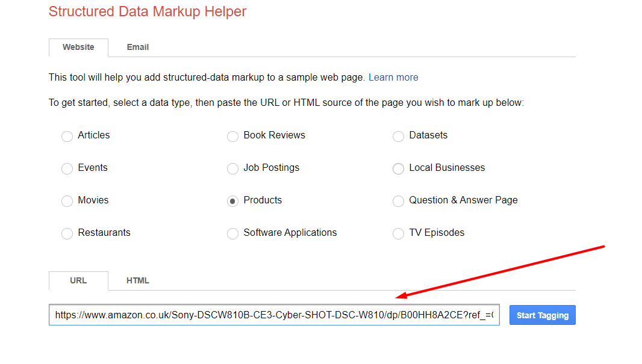Switch to the Email tab
The image size is (642, 364).
[x=137, y=48]
